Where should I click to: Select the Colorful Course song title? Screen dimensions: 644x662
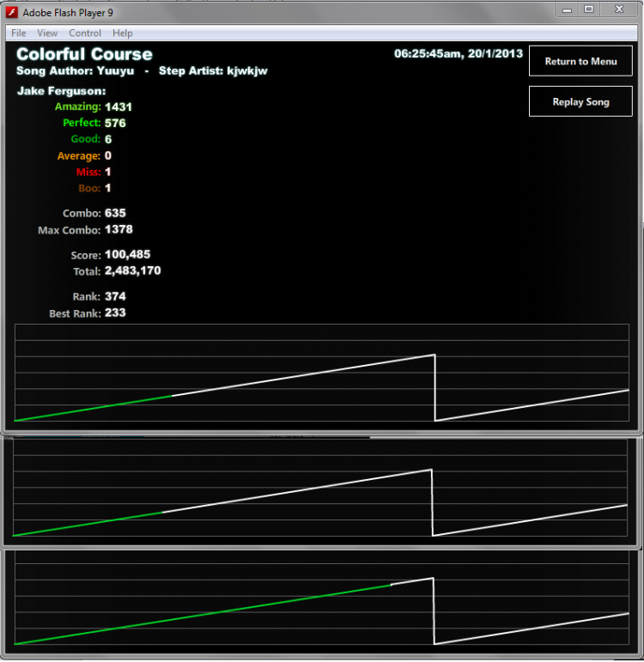point(84,54)
